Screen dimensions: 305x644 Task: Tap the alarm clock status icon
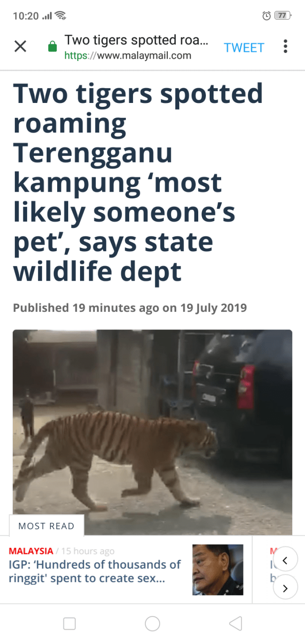pyautogui.click(x=267, y=16)
